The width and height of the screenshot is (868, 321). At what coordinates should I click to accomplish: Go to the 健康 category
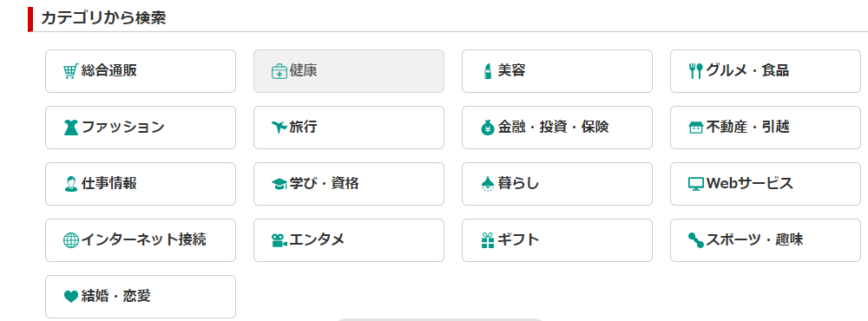349,71
